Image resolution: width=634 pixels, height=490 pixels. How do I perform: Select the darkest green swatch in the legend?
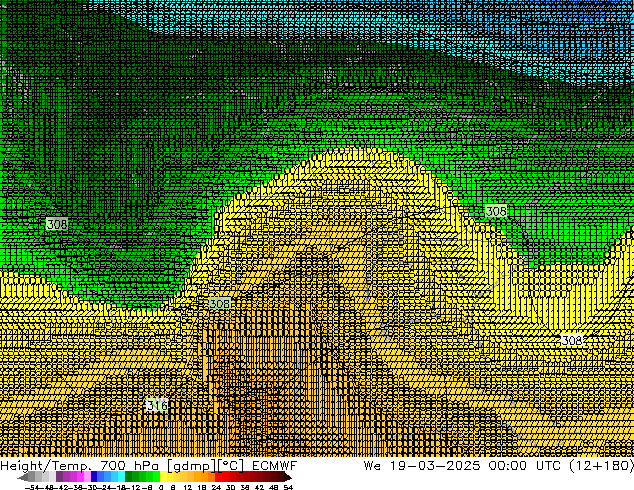[129, 476]
